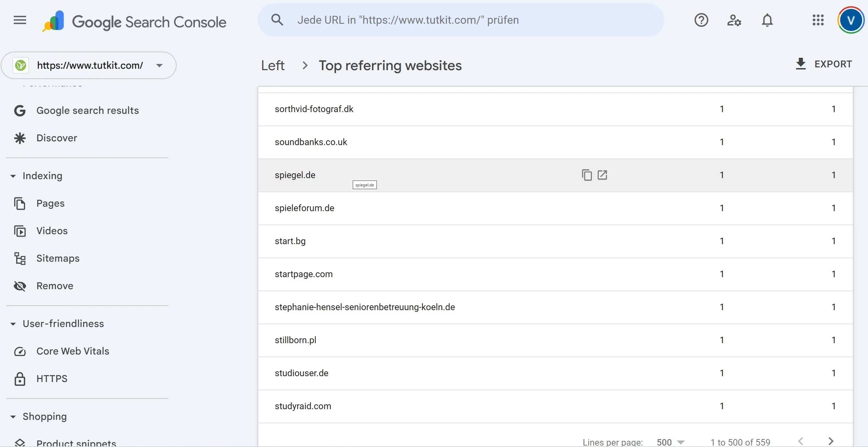The image size is (868, 447).
Task: Open the help question mark icon
Action: [x=701, y=20]
